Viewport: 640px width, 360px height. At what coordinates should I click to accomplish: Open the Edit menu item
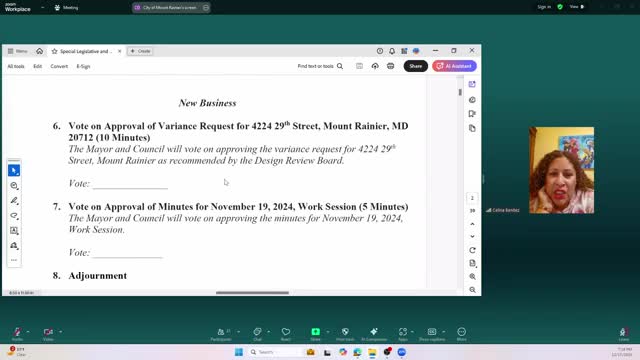click(38, 66)
